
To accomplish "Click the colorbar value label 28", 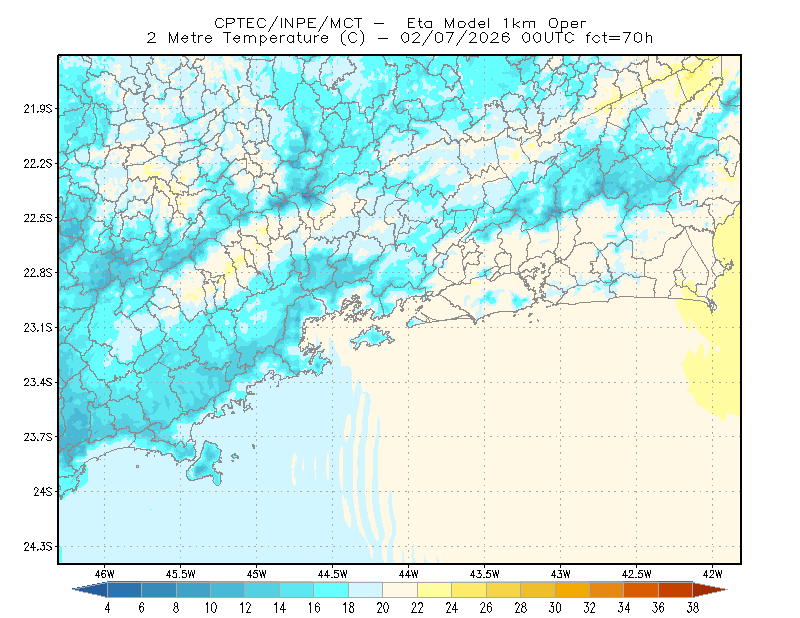I will (x=521, y=608).
